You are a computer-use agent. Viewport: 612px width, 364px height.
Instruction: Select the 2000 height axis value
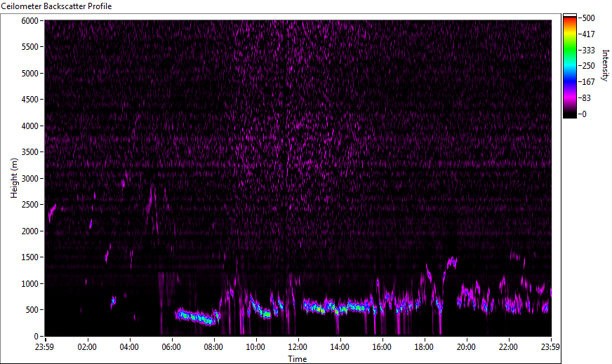point(29,231)
